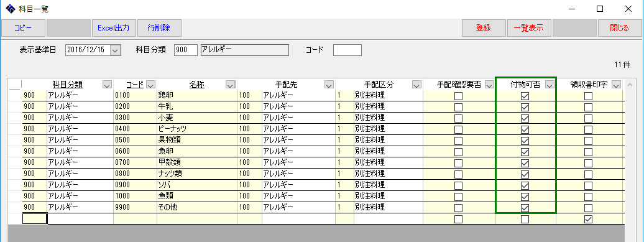This screenshot has width=644, height=242.
Task: Open the コード column filter dropdown
Action: tap(150, 85)
